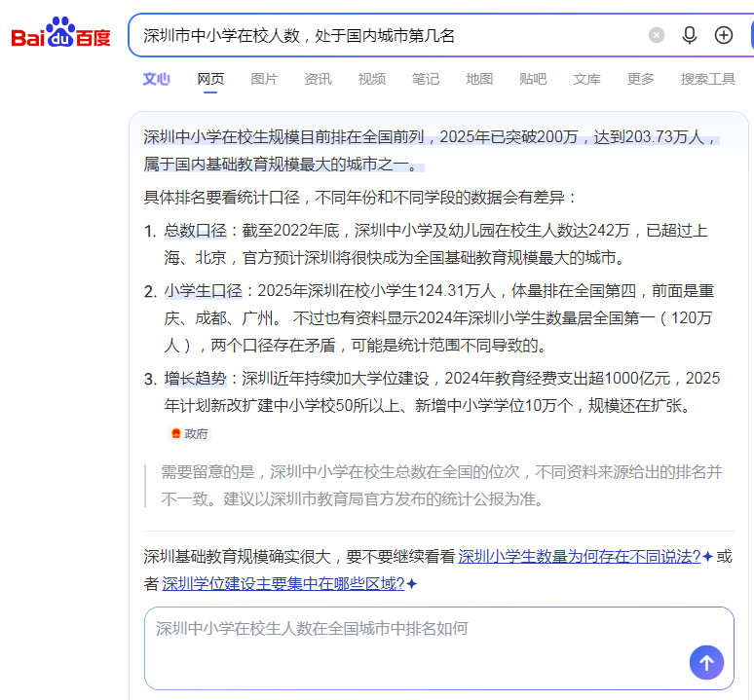Go to the 贴吧 tab
Image resolution: width=754 pixels, height=700 pixels.
[533, 79]
